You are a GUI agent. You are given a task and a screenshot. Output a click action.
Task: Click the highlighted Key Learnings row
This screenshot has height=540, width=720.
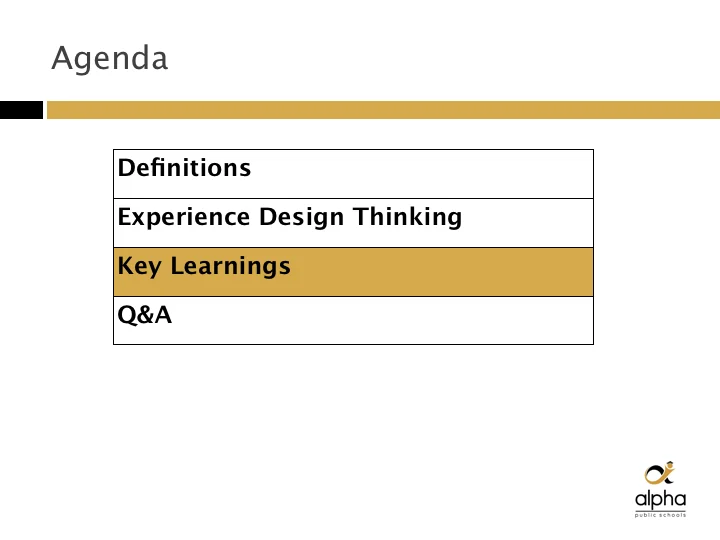(353, 272)
